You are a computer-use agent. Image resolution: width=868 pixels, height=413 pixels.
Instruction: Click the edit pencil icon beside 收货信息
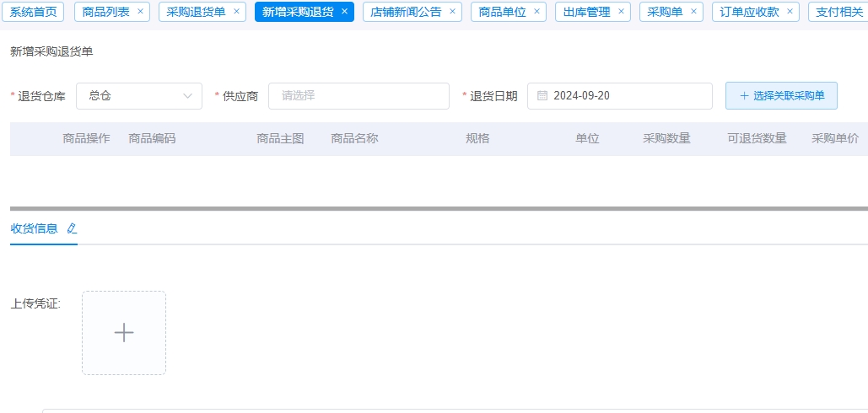[72, 228]
